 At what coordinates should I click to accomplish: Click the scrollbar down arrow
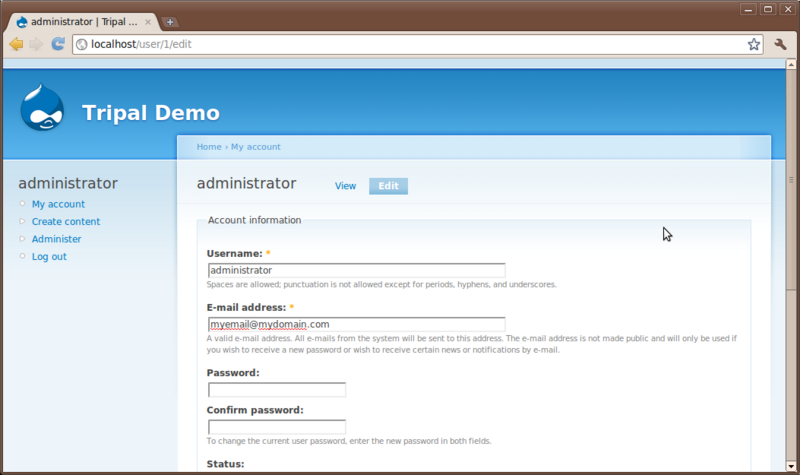click(x=791, y=466)
